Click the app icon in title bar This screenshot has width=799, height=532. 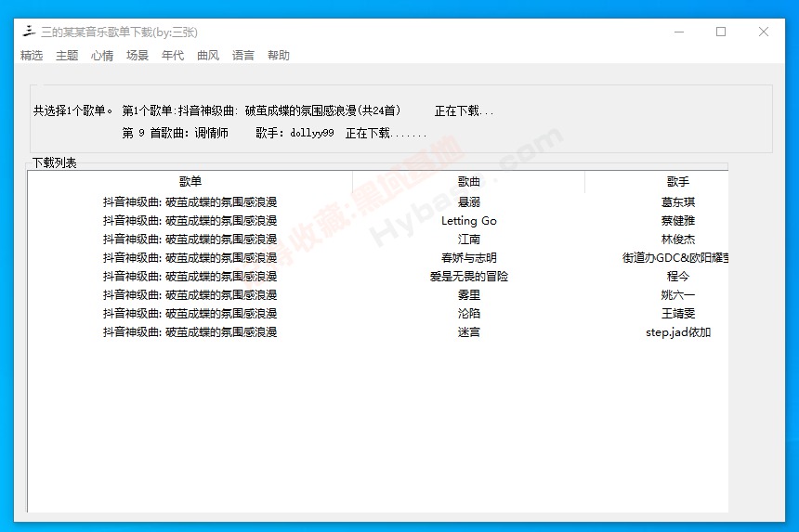[x=29, y=32]
